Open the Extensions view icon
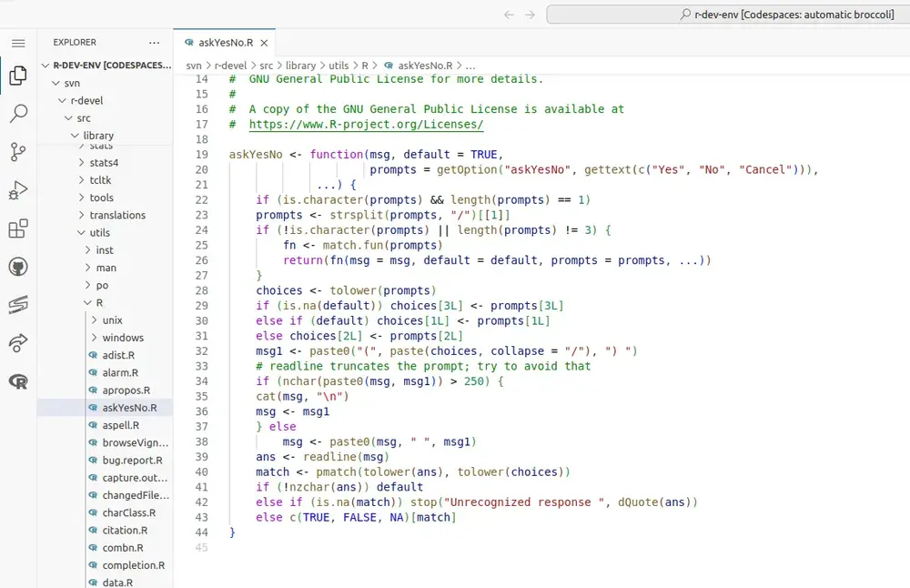 point(17,228)
